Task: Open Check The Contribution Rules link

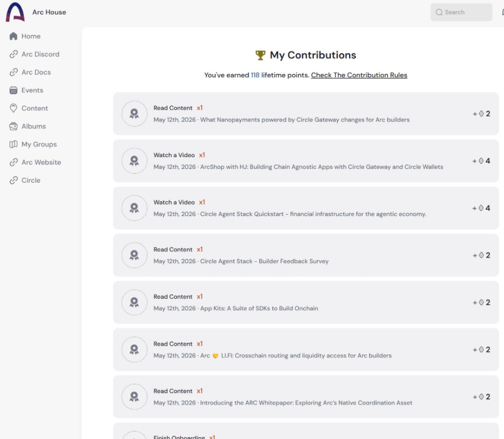Action: [x=359, y=75]
